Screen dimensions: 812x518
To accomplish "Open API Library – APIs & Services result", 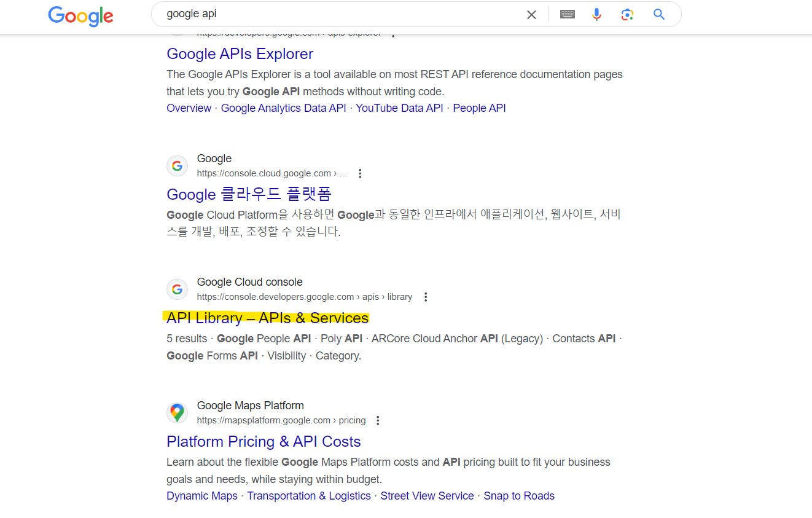I will tap(268, 318).
